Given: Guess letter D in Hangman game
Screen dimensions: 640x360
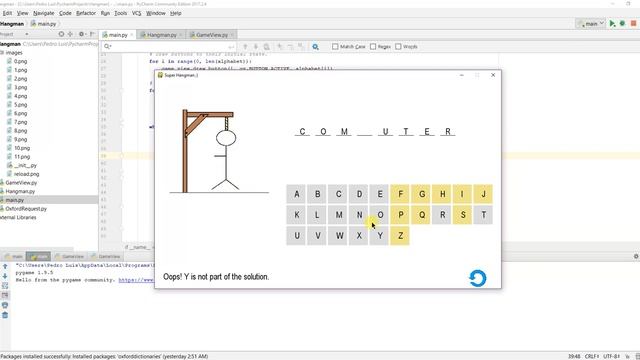Looking at the screenshot, I should click(x=359, y=194).
